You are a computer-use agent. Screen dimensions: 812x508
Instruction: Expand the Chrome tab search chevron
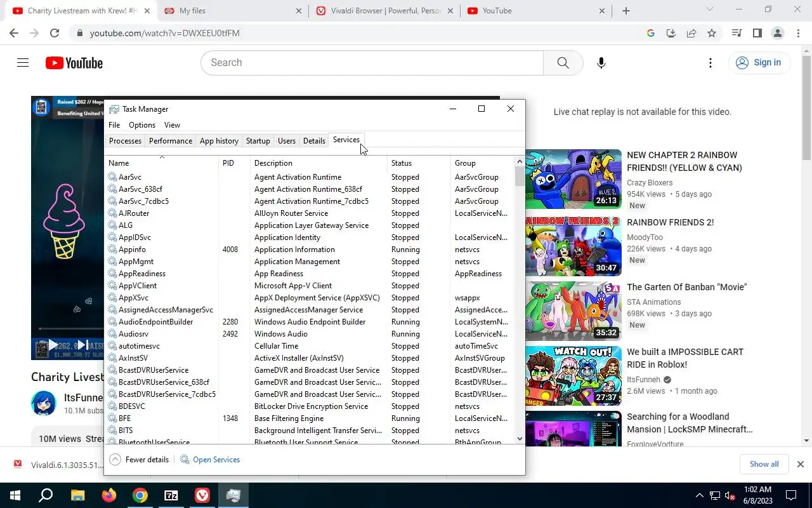[x=710, y=10]
